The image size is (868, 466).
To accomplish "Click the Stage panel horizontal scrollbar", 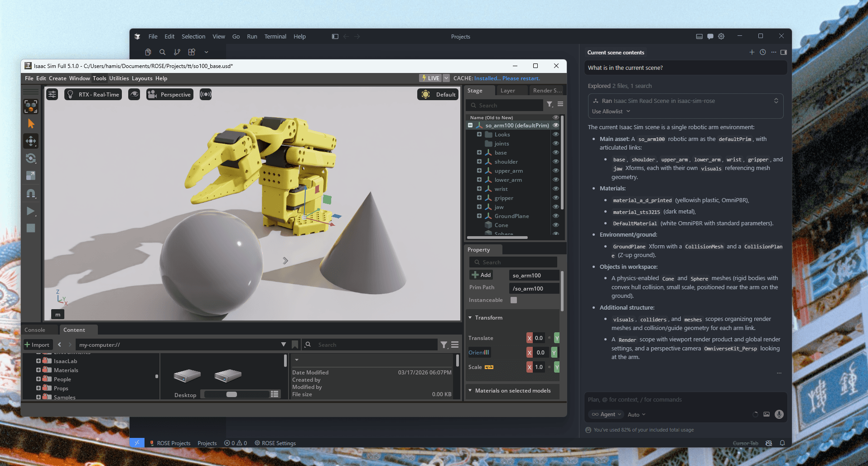I will tap(497, 237).
